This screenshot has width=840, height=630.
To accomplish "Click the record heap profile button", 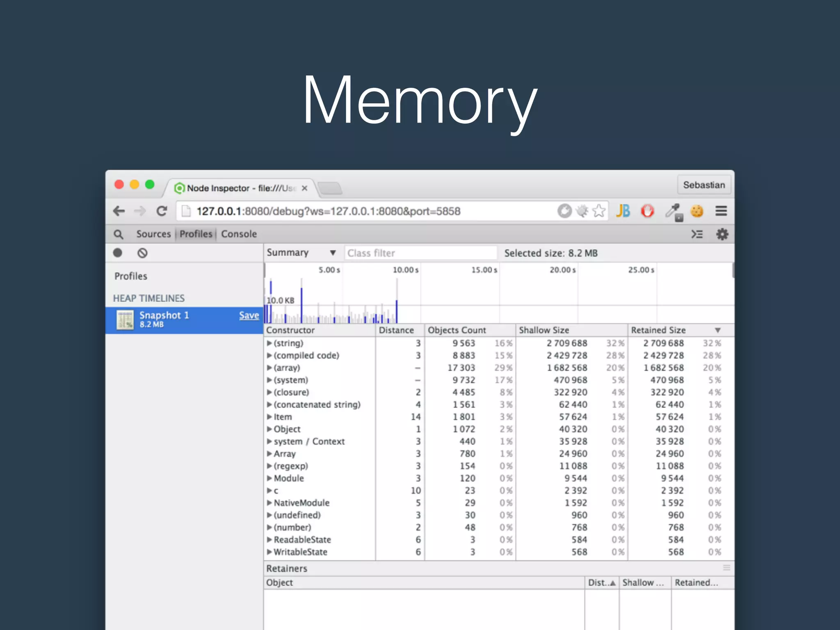I will tap(118, 253).
